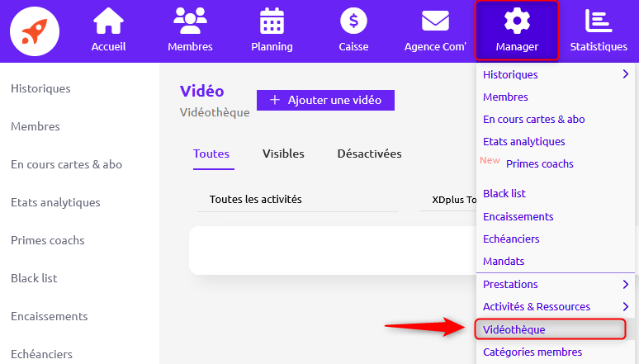Screen dimensions: 639x364
Task: Open Accueil via the house icon
Action: point(108,21)
